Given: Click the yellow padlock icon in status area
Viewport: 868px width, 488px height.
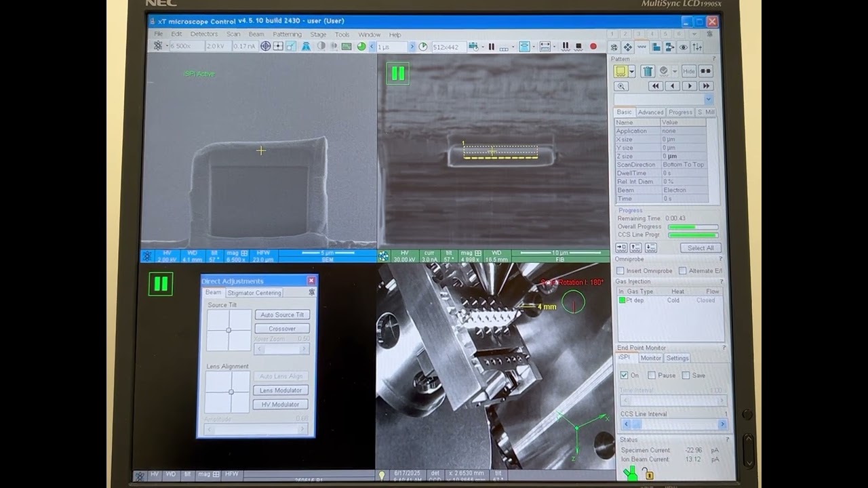Looking at the screenshot, I should point(648,474).
